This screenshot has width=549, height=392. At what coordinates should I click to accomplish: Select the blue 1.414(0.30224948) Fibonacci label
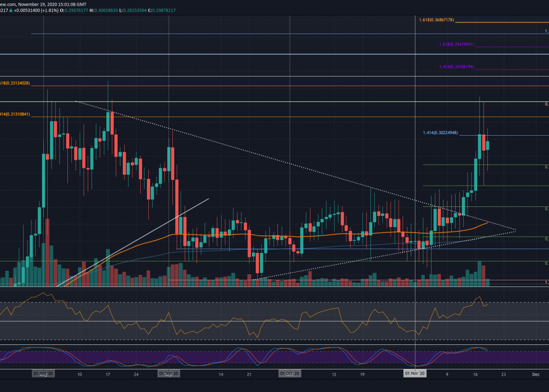coord(440,133)
